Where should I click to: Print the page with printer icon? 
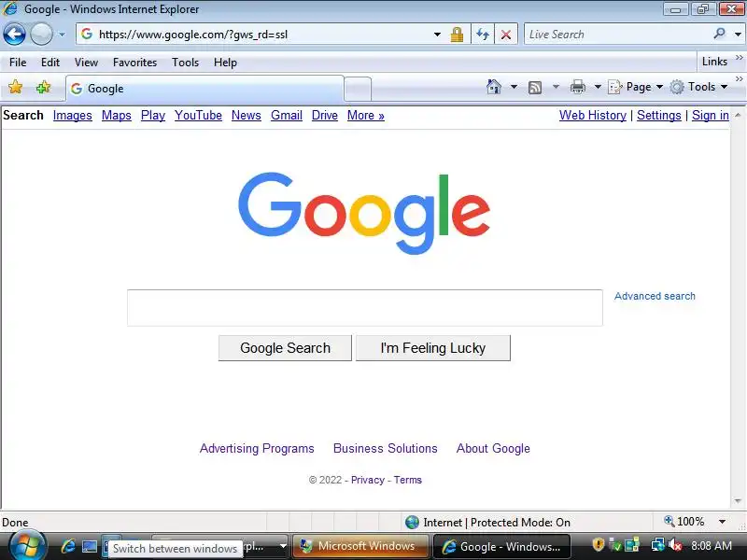[577, 87]
